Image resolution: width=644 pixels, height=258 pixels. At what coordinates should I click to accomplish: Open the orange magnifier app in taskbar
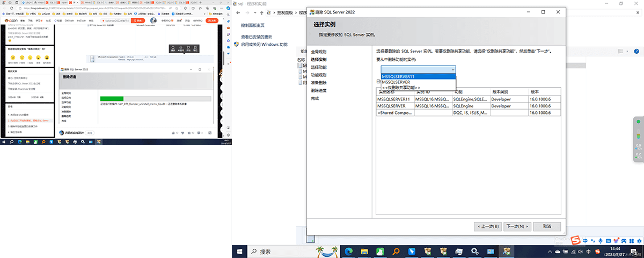click(x=396, y=251)
